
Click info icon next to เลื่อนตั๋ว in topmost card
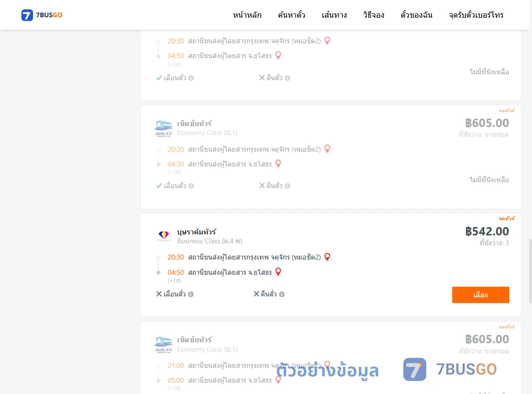tap(191, 78)
